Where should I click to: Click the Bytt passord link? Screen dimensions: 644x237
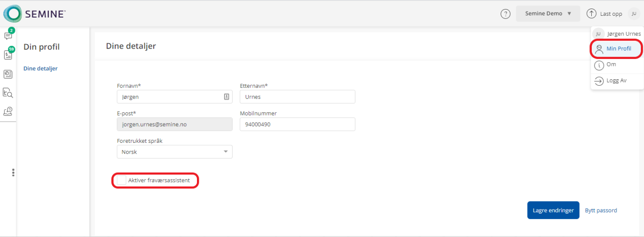(x=601, y=210)
